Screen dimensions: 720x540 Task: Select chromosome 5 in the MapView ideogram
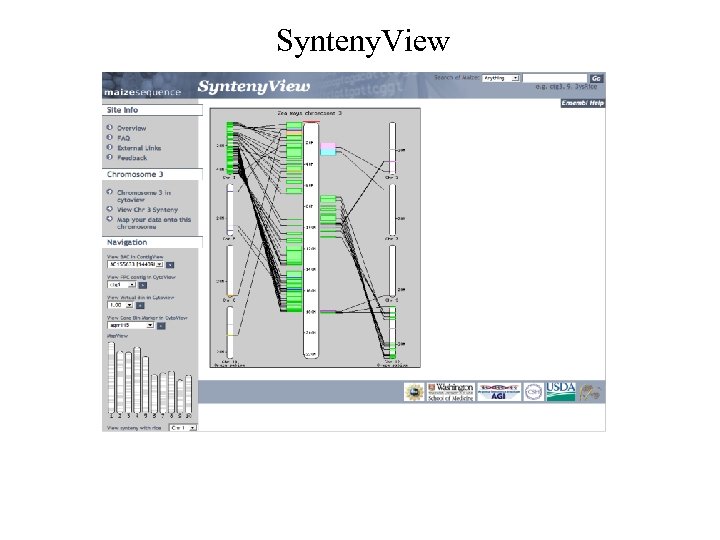click(x=146, y=384)
